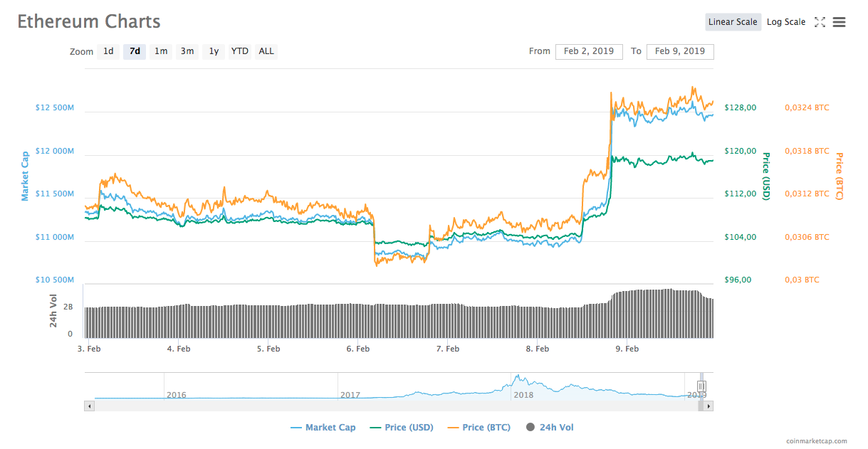The height and width of the screenshot is (449, 868).
Task: Switch to the 1m zoom range
Action: coord(160,51)
